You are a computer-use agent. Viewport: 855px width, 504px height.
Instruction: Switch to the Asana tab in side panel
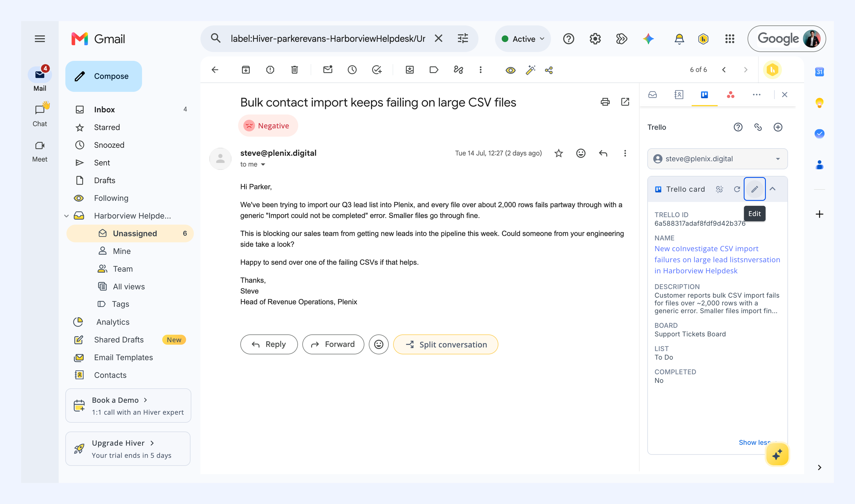[x=731, y=95]
